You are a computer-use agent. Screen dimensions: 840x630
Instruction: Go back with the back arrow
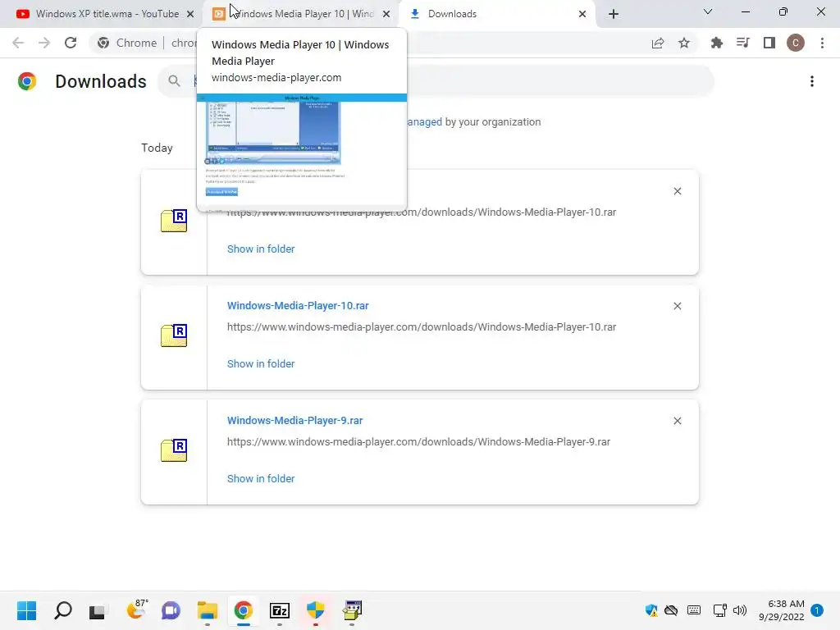[x=18, y=43]
